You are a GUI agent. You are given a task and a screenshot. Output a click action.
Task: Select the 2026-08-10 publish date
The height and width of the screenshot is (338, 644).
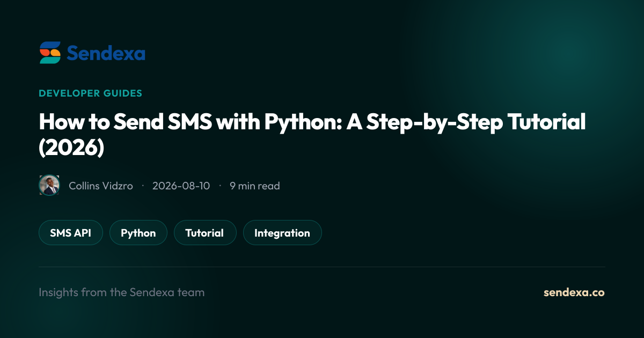tap(181, 186)
